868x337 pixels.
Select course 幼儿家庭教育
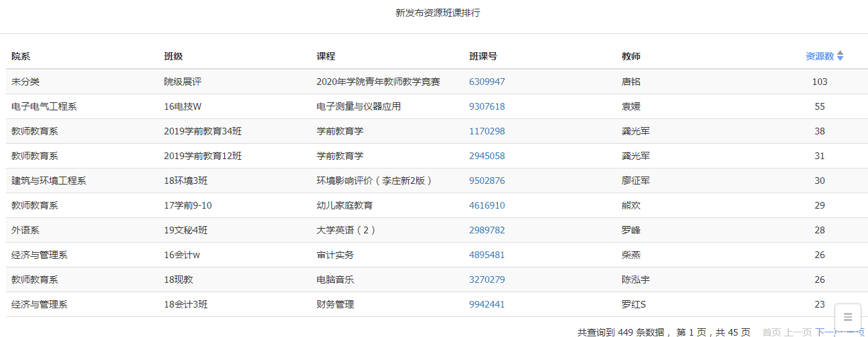[x=345, y=205]
